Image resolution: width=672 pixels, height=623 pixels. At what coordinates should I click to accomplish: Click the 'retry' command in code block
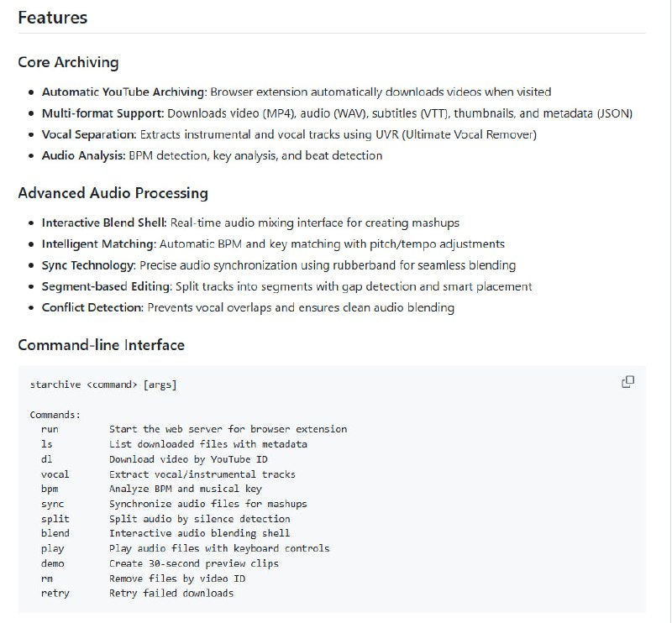tap(55, 594)
